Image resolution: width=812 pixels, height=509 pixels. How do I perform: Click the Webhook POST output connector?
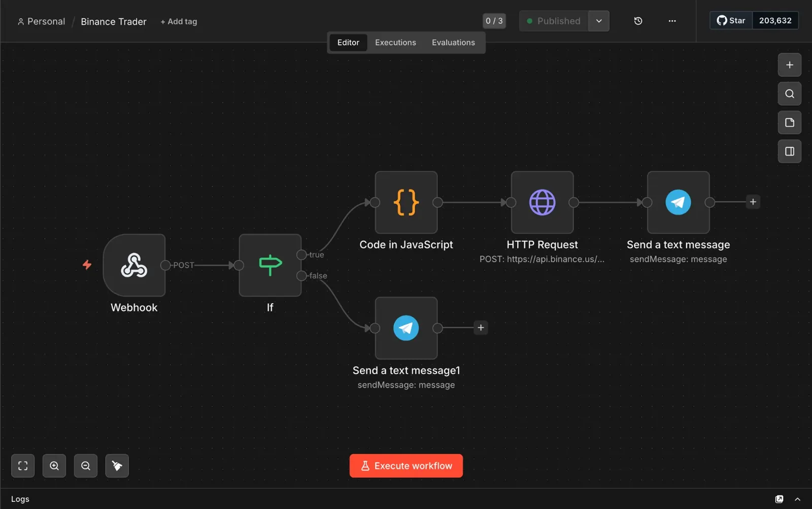click(x=165, y=265)
